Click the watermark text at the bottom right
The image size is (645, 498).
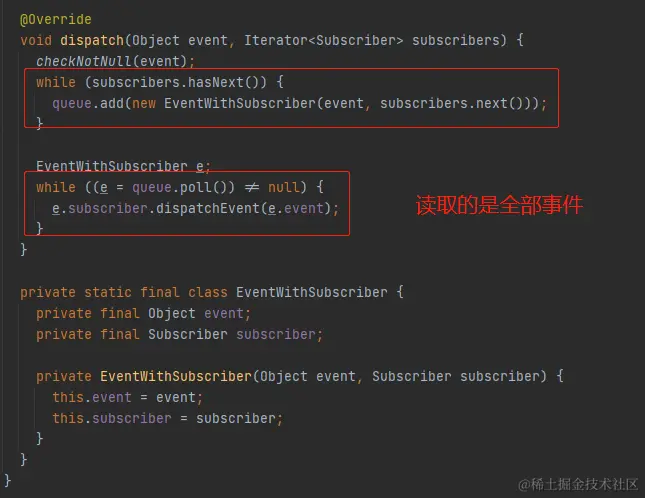(578, 484)
